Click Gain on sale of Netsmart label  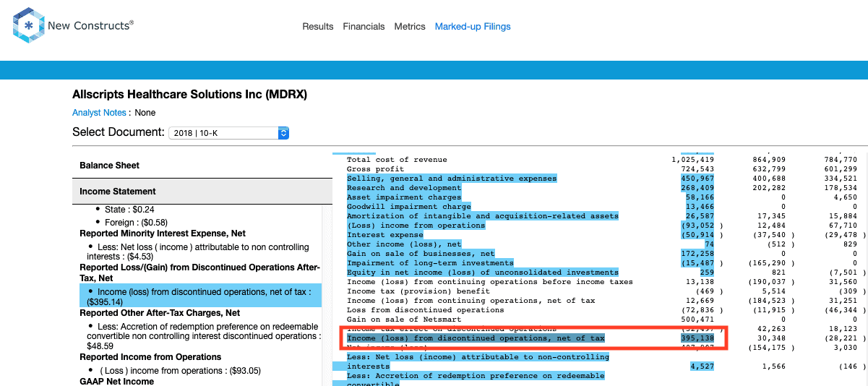(x=404, y=319)
